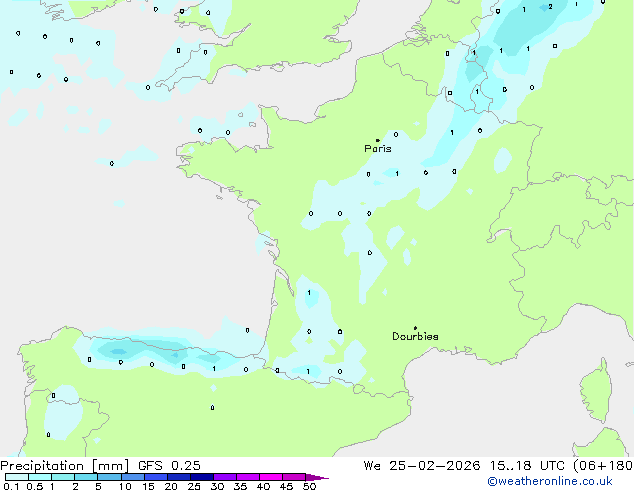The height and width of the screenshot is (490, 634).
Task: Click the 'We 25-02-2026' date text
Action: (x=422, y=466)
